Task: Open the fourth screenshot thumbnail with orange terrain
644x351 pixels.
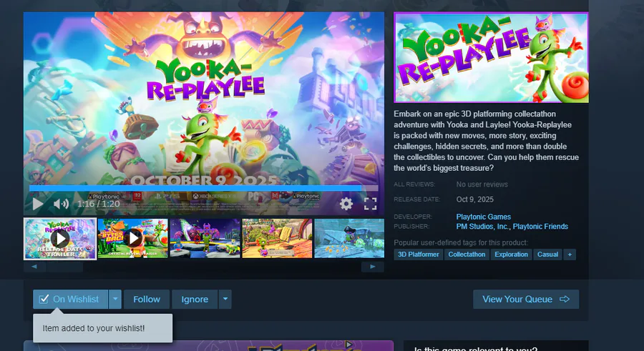Action: [277, 239]
